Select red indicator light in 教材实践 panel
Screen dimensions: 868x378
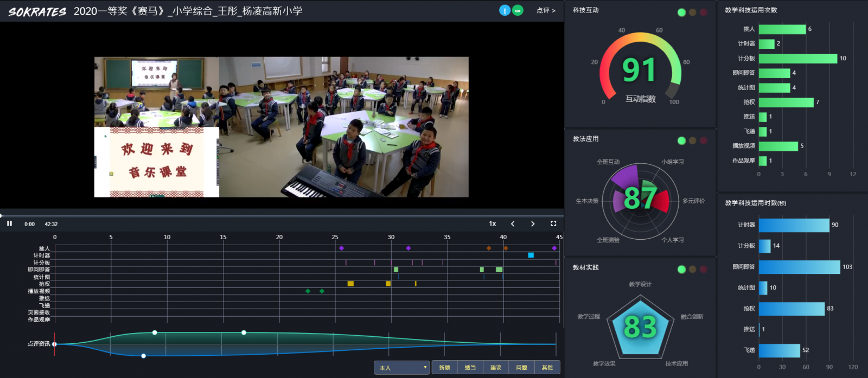pos(703,270)
